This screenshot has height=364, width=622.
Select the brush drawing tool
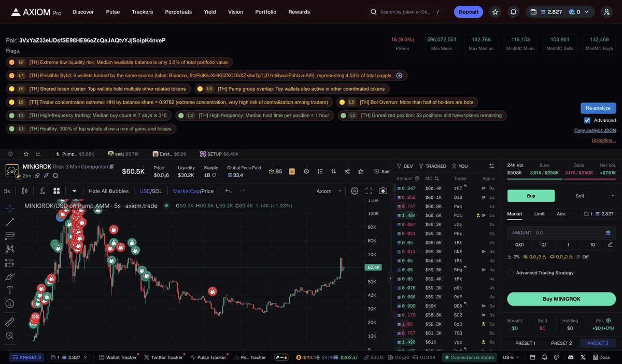coord(9,276)
